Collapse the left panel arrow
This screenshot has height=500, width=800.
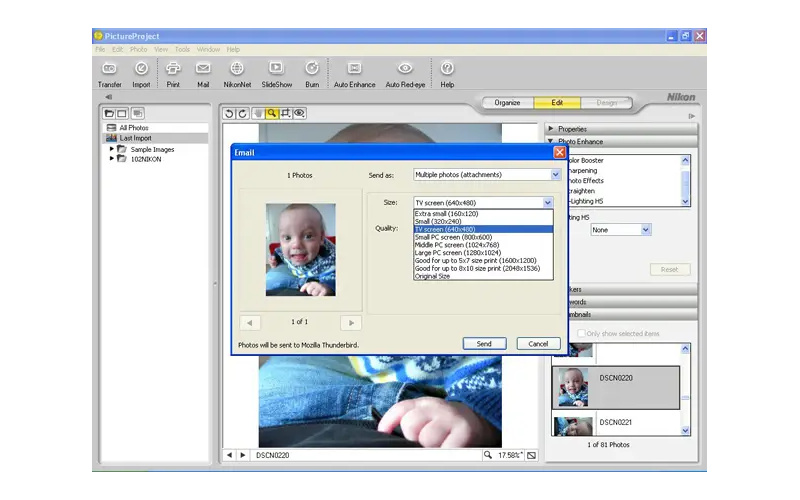[108, 97]
